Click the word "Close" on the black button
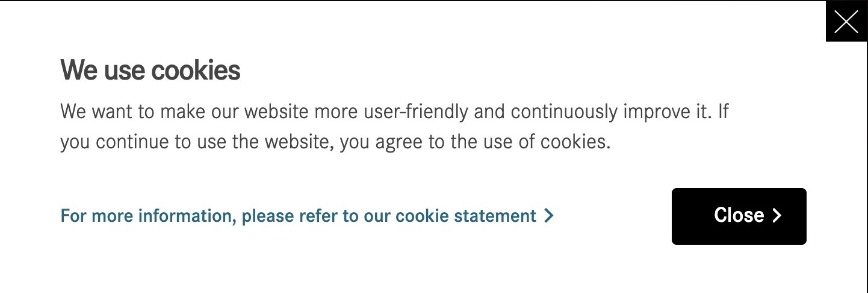 tap(739, 215)
